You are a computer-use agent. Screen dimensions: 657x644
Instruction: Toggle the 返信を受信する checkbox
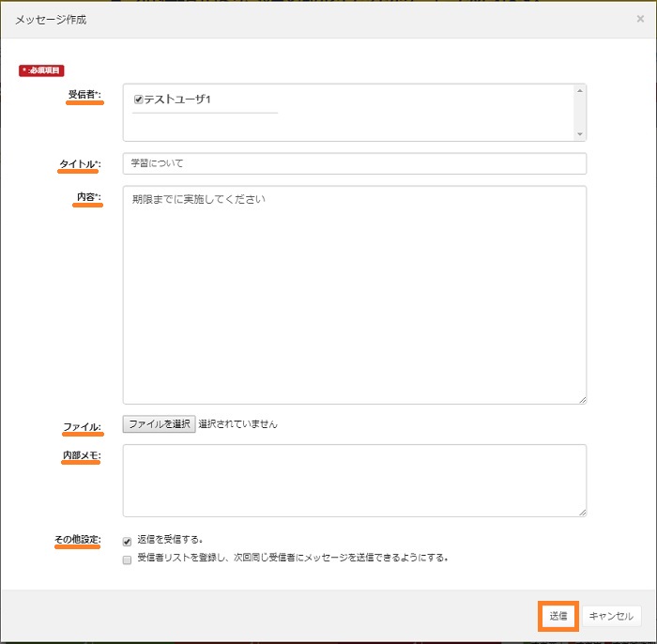click(127, 541)
